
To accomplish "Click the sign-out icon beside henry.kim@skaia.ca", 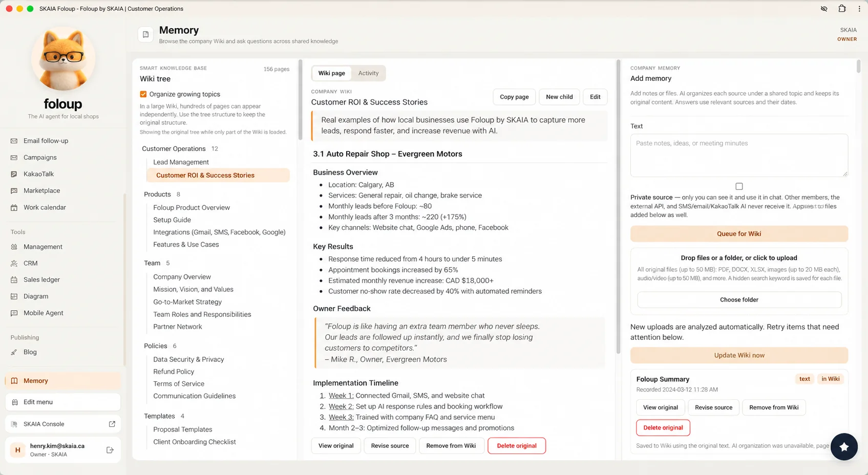I will (110, 450).
